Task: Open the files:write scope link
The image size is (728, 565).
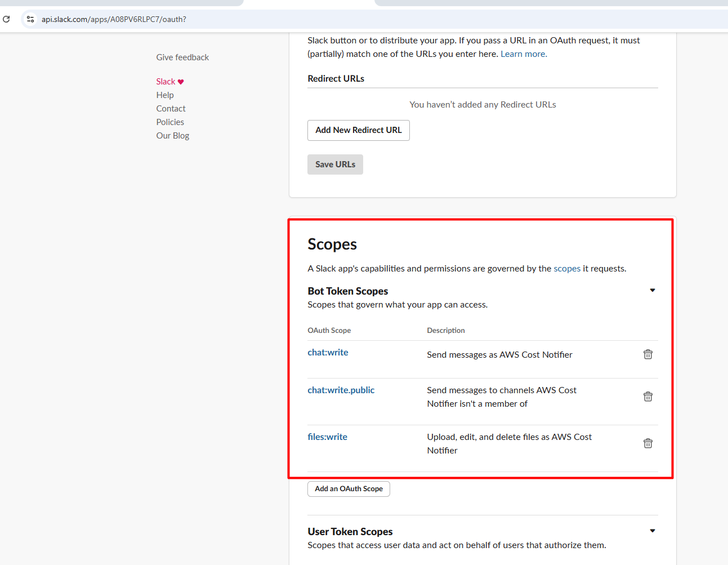Action: pos(327,437)
